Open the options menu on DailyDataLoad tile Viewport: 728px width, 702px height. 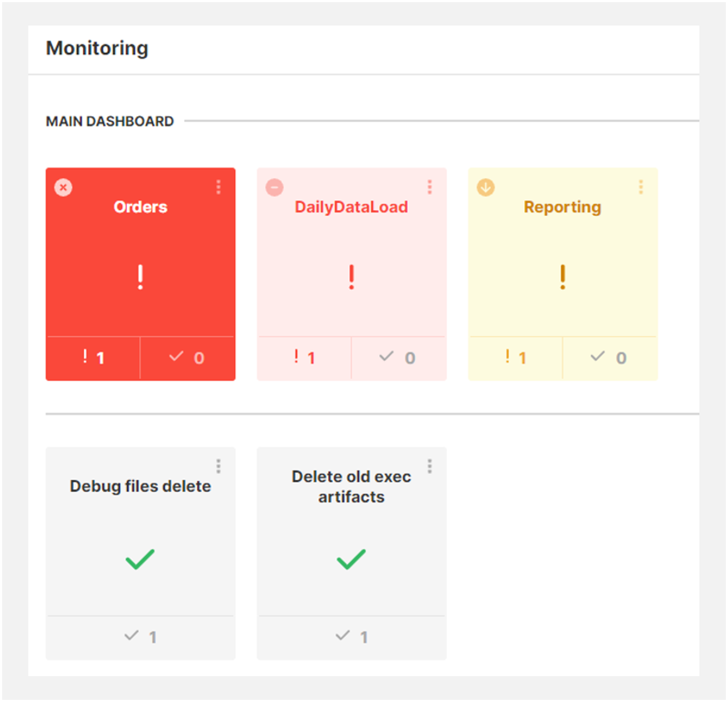tap(429, 188)
